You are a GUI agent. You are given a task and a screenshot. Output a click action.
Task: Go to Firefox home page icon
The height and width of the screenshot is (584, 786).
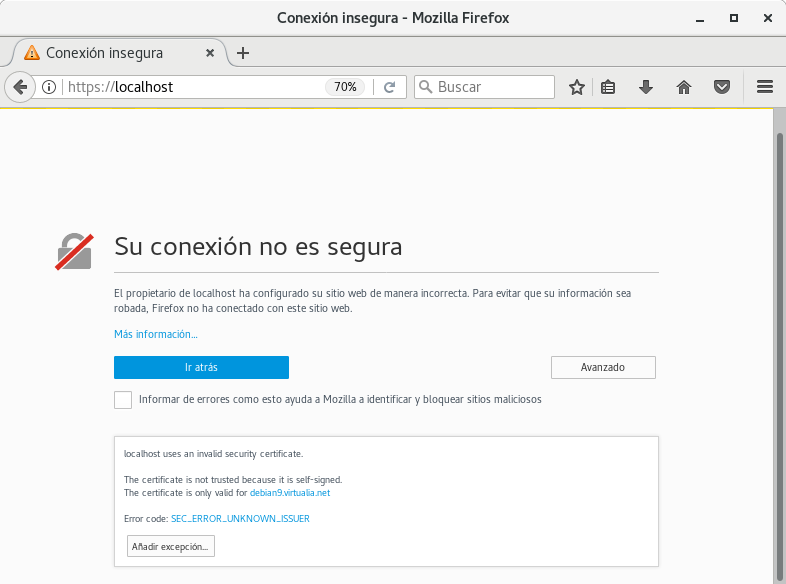pos(684,87)
